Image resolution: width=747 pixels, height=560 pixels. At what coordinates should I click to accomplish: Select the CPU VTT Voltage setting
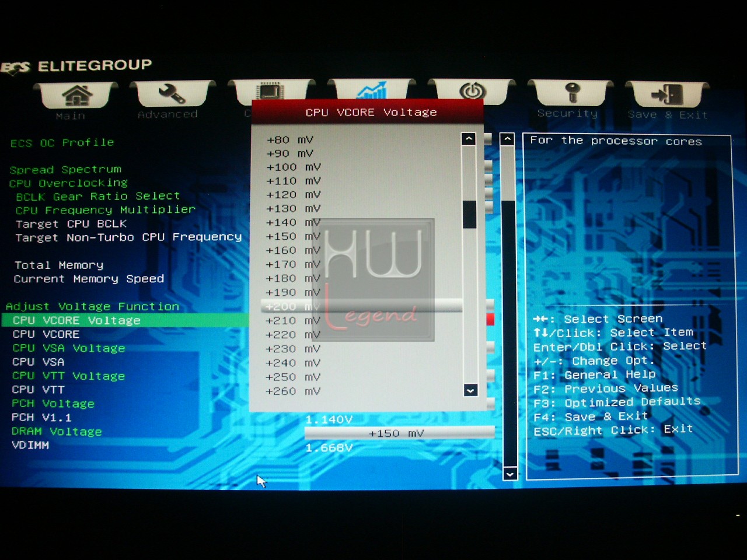69,376
